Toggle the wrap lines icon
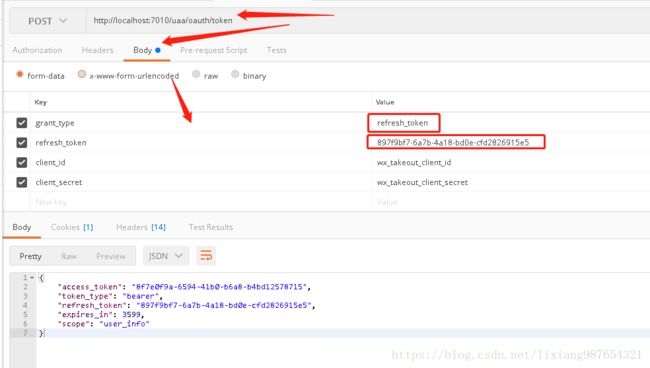 206,256
